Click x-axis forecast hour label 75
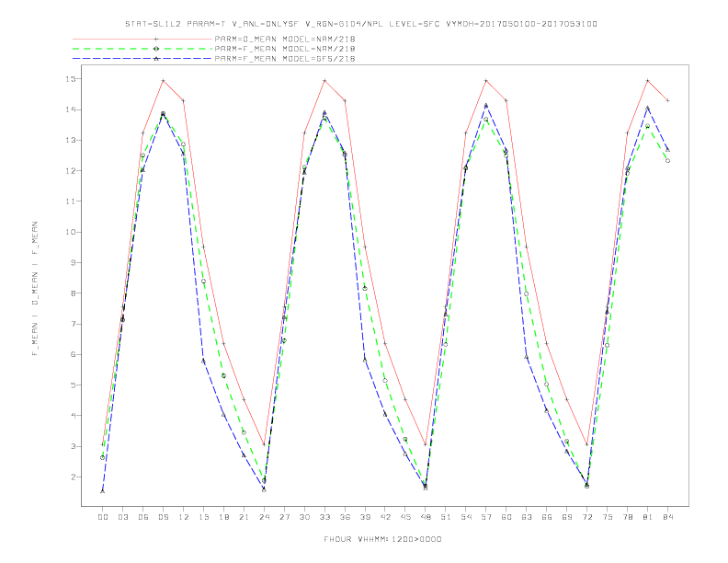728x563 pixels. point(608,517)
